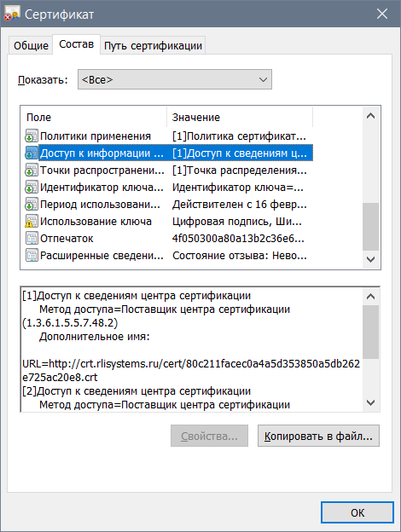Click the Использование ключа warning icon
Viewport: 401px width, 532px height.
pos(32,221)
